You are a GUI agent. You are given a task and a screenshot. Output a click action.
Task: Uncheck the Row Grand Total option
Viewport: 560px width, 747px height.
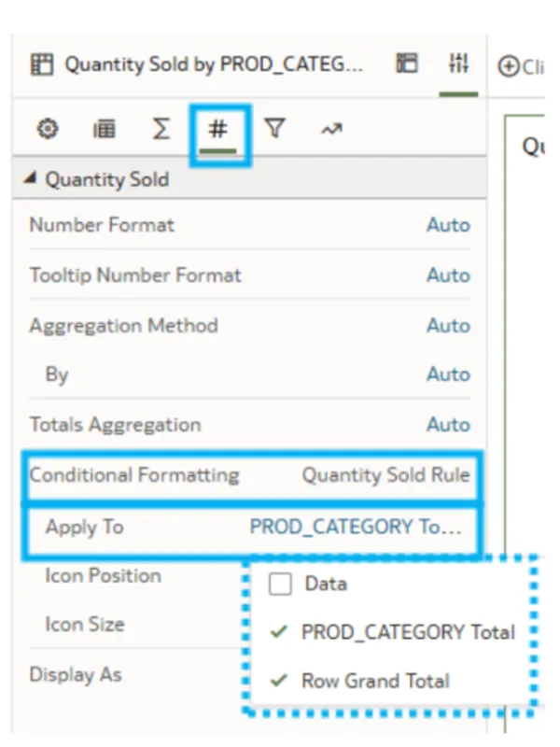(278, 681)
